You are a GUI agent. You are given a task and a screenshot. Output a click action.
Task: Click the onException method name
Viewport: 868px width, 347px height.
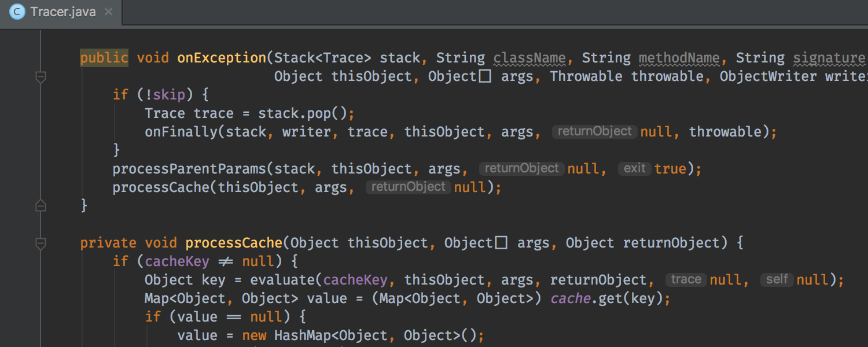tap(222, 58)
